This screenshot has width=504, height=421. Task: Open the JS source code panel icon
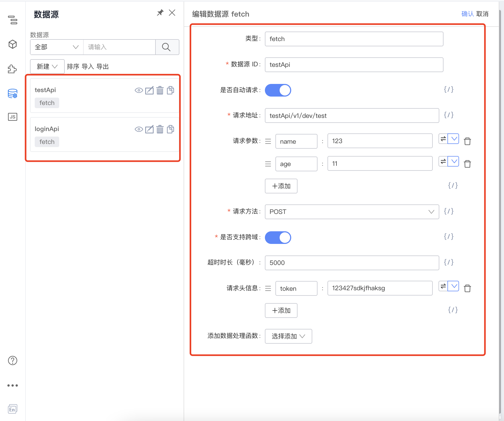pos(13,117)
